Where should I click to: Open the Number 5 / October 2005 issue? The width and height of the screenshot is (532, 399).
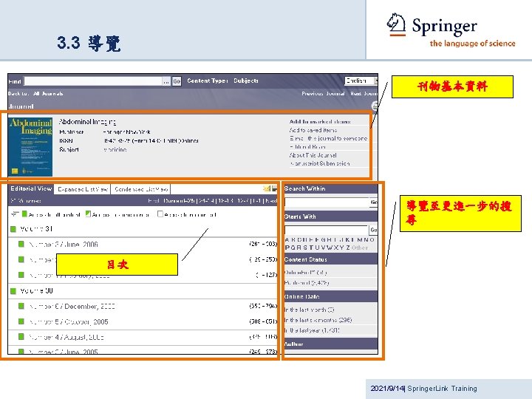tap(69, 321)
